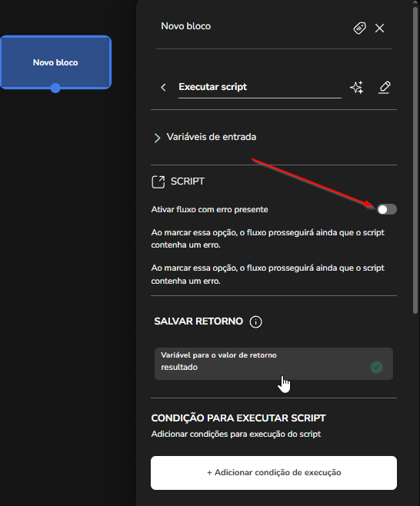Edit the Executar script name field

point(260,87)
